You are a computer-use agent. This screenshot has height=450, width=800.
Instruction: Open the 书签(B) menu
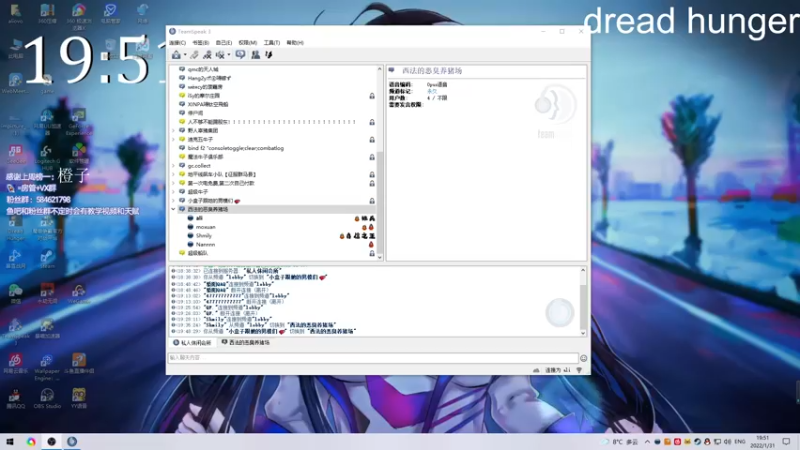pos(201,43)
